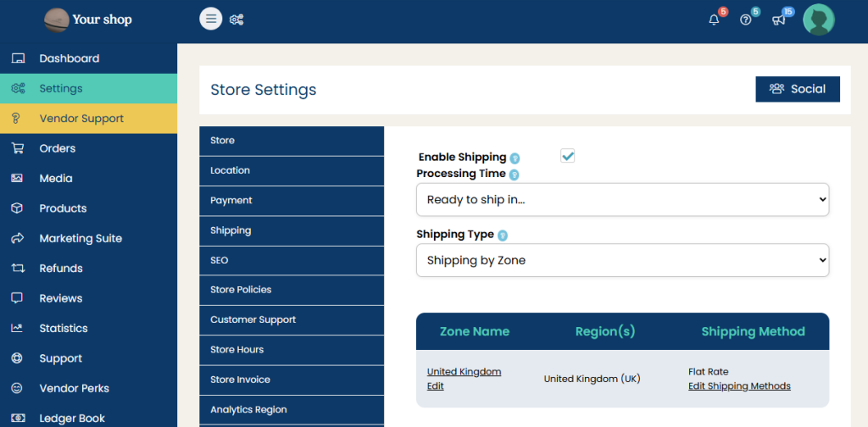
Task: Toggle the sidebar hamburger menu icon
Action: point(211,19)
